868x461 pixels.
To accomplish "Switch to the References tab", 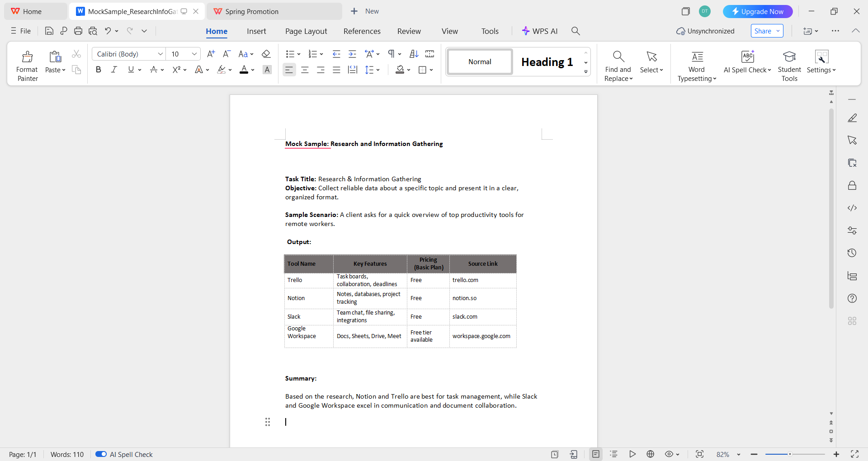I will pos(362,31).
